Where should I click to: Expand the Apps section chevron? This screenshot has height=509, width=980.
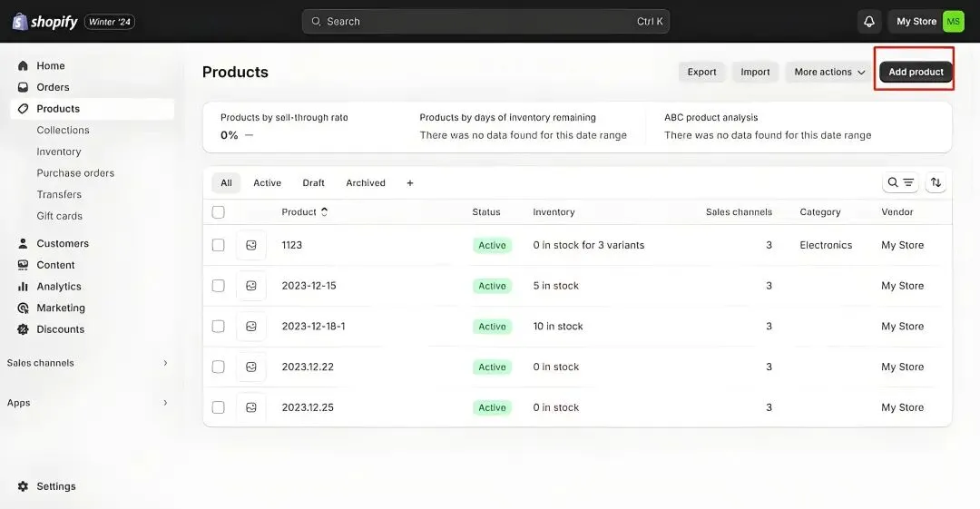(x=165, y=403)
